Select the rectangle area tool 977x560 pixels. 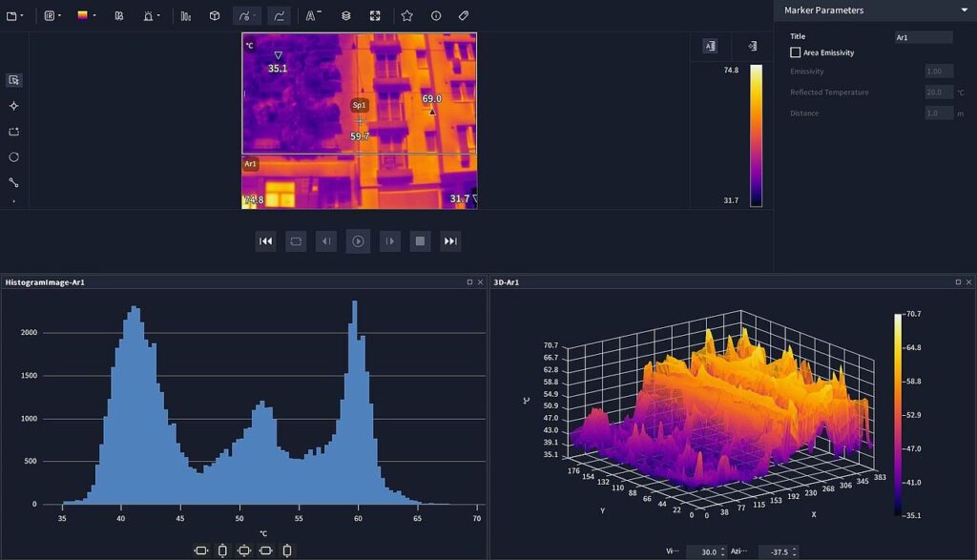coord(13,132)
